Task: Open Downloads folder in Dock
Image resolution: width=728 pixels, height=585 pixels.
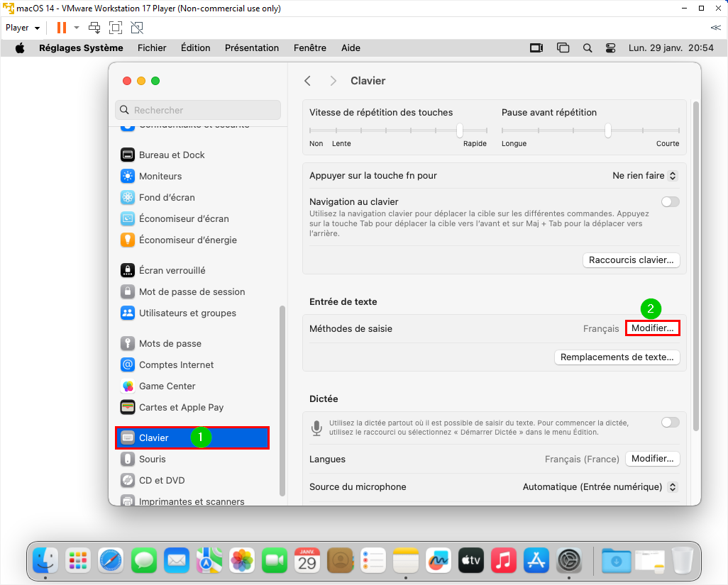Action: [x=616, y=560]
